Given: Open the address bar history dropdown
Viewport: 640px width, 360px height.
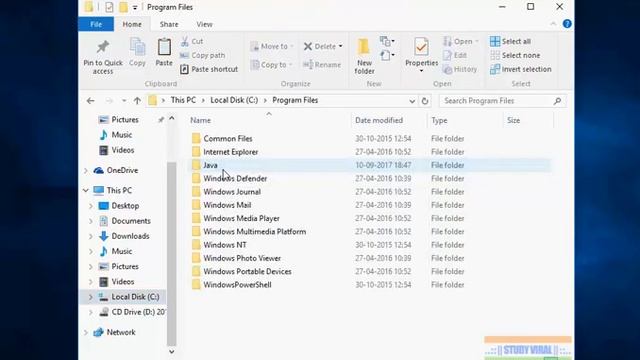Looking at the screenshot, I should coord(412,101).
